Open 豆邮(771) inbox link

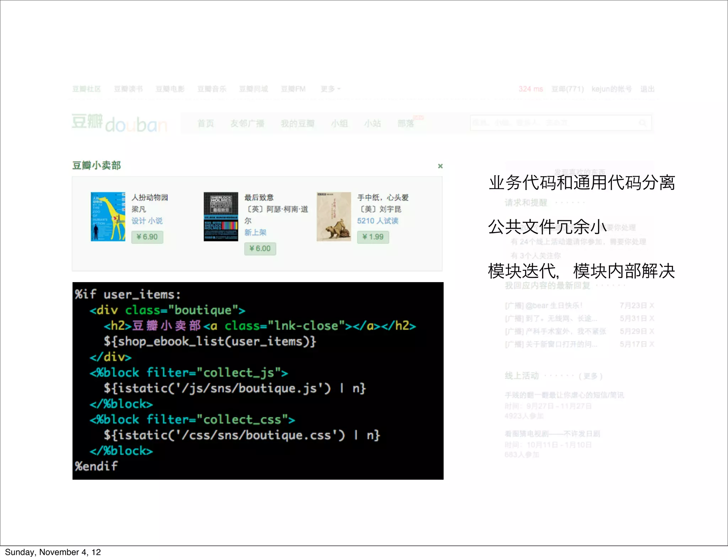pyautogui.click(x=568, y=89)
